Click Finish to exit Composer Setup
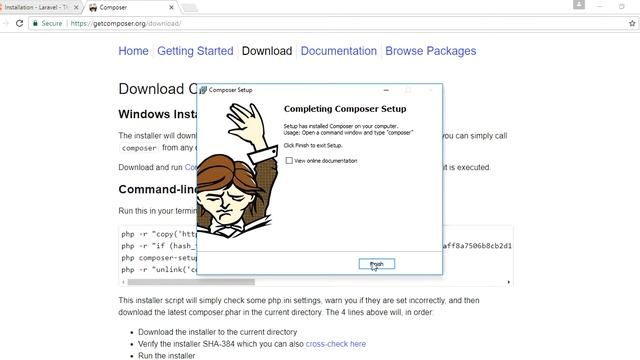 tap(377, 264)
